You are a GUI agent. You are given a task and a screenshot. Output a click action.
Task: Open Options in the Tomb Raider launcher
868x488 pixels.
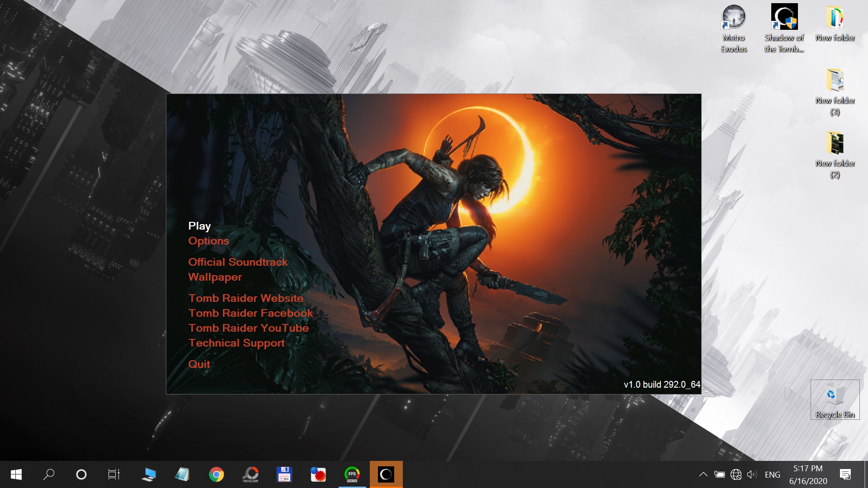tap(208, 241)
